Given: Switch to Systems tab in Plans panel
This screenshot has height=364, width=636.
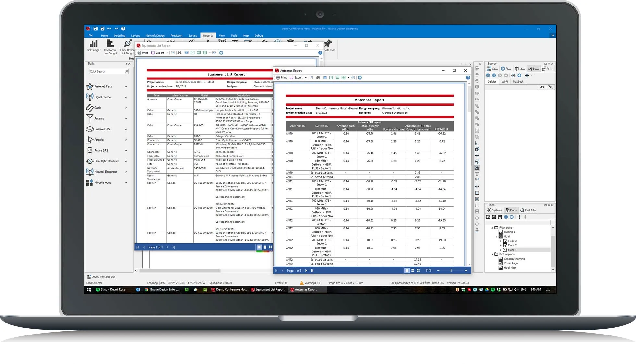Looking at the screenshot, I should [x=494, y=210].
